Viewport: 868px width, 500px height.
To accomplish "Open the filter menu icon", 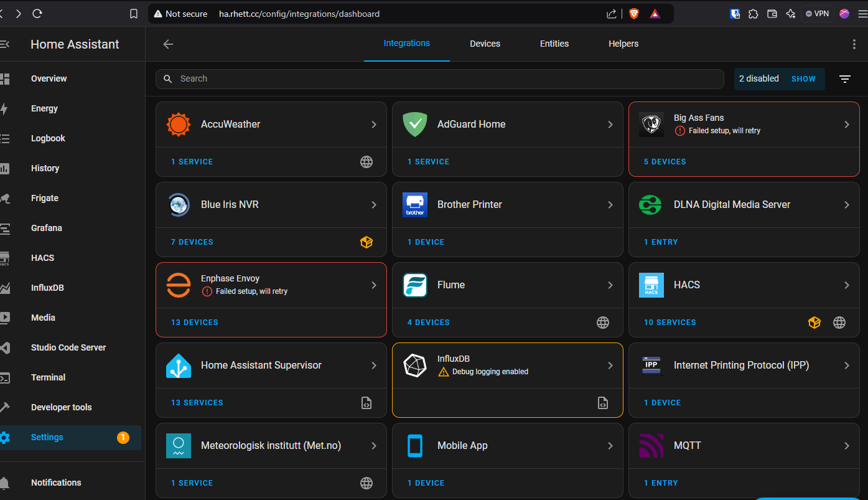I will [845, 79].
